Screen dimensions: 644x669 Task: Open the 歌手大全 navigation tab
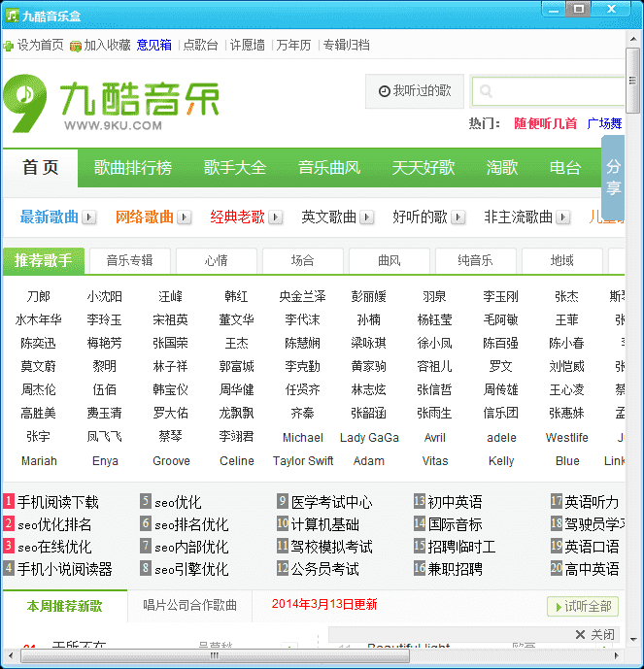click(x=235, y=168)
